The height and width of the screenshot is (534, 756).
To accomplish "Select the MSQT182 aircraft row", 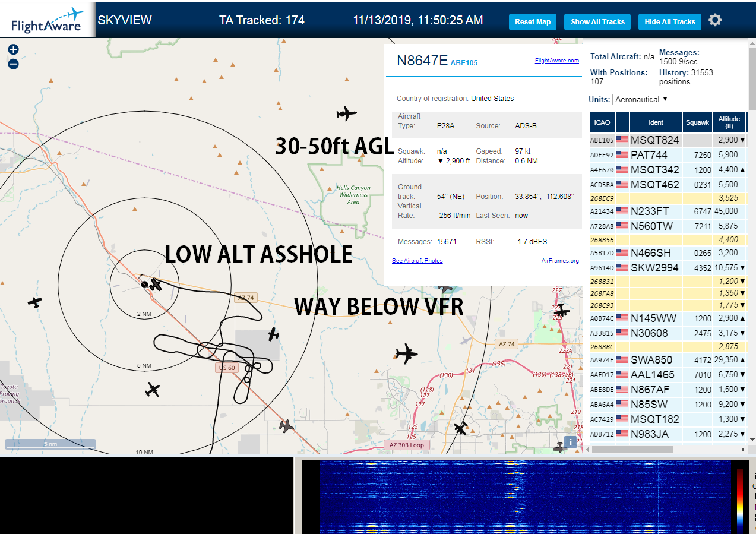I will click(x=668, y=419).
